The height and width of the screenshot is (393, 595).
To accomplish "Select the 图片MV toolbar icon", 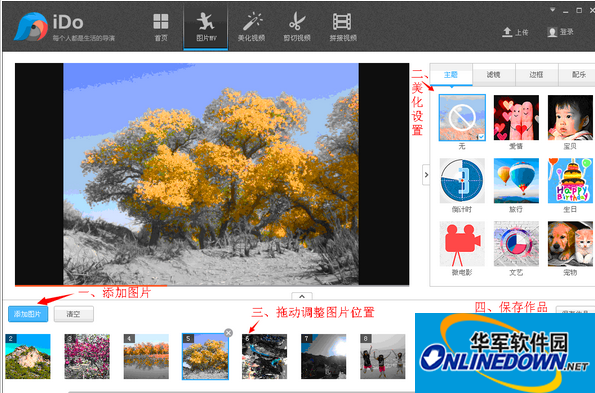I will [205, 22].
